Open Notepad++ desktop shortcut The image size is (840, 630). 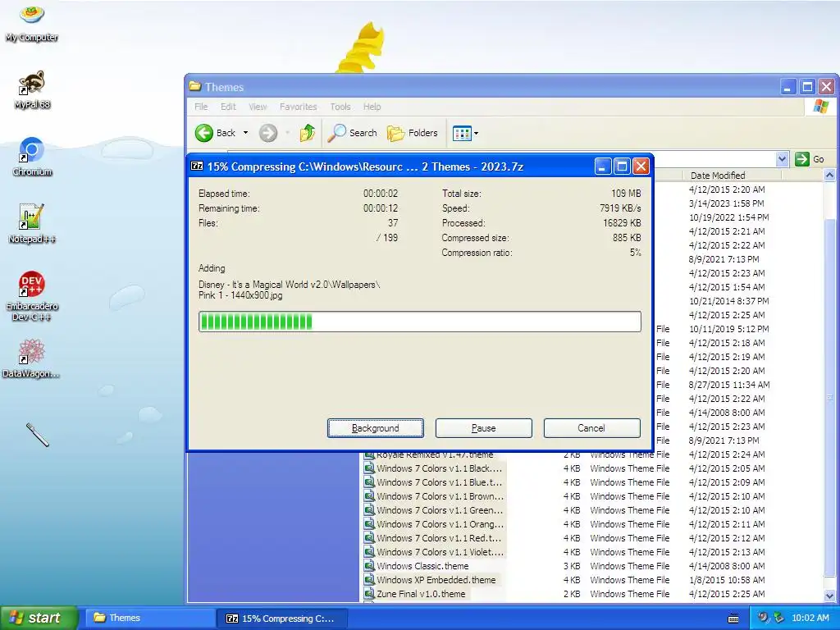(32, 224)
